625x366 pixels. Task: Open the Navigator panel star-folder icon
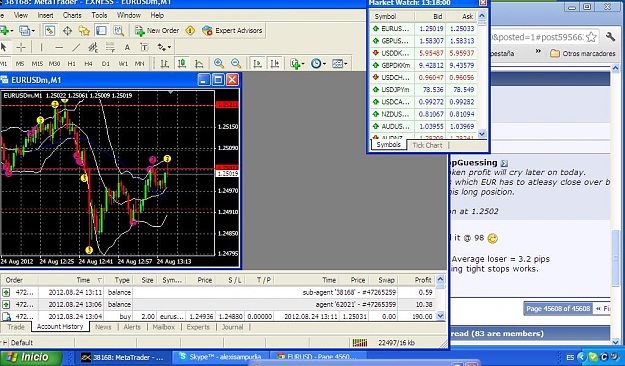pos(84,30)
